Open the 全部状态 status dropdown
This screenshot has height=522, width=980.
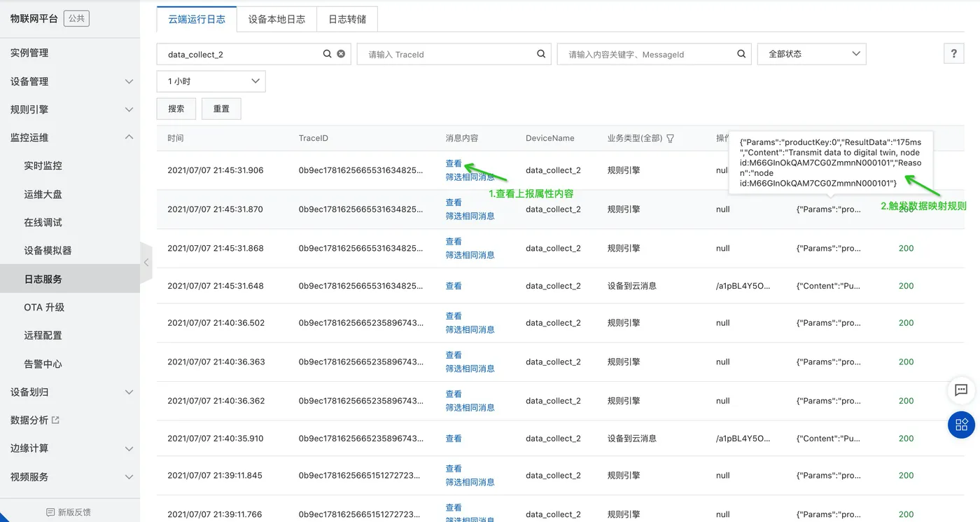point(812,54)
